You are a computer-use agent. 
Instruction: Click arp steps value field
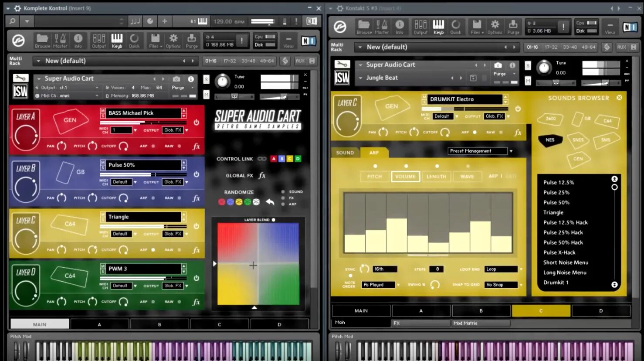436,269
